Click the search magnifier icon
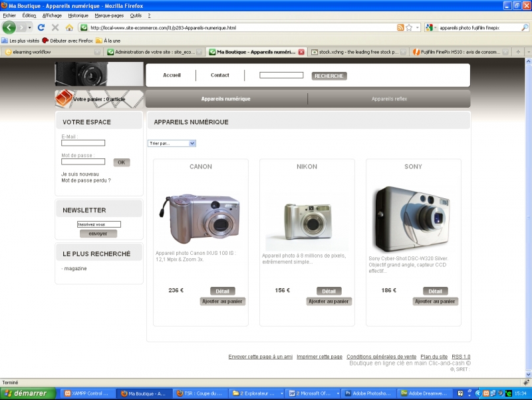 (525, 27)
